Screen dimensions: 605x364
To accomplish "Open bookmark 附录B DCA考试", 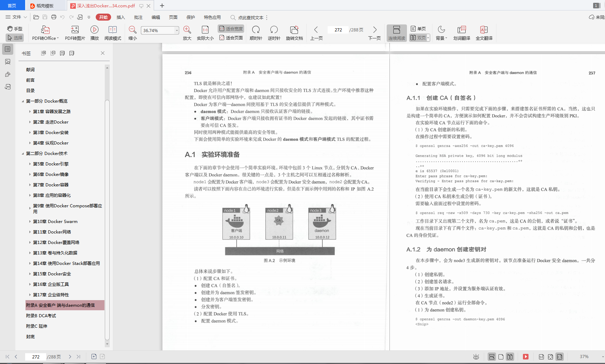I will (x=41, y=316).
